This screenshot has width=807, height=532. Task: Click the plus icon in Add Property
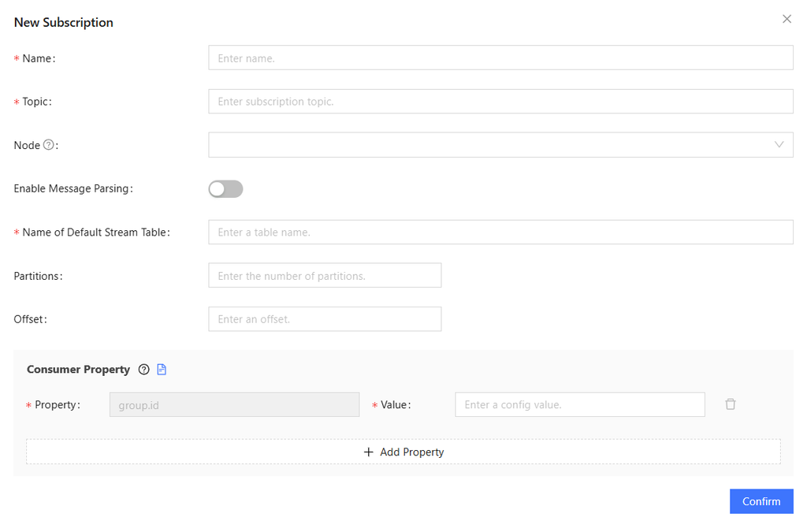[x=368, y=452]
